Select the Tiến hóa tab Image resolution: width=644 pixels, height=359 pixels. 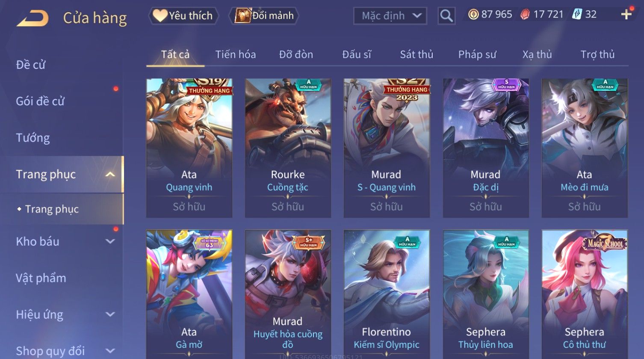click(x=236, y=54)
